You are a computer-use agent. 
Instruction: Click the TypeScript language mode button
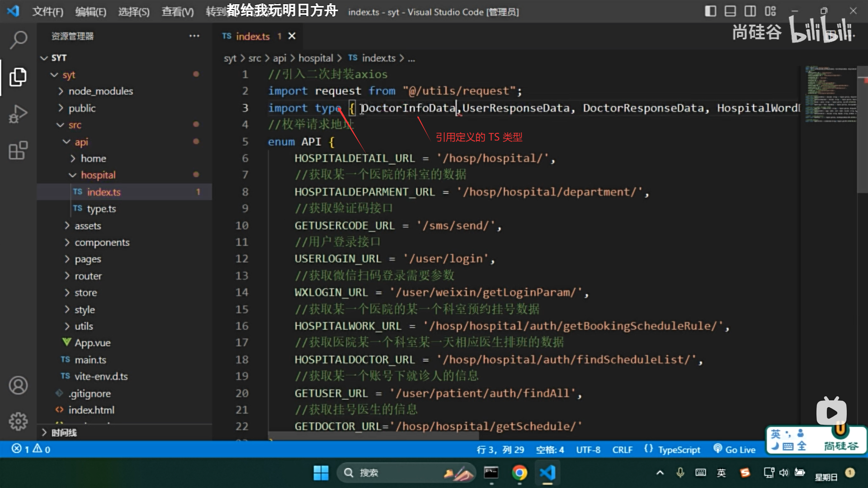click(x=679, y=450)
